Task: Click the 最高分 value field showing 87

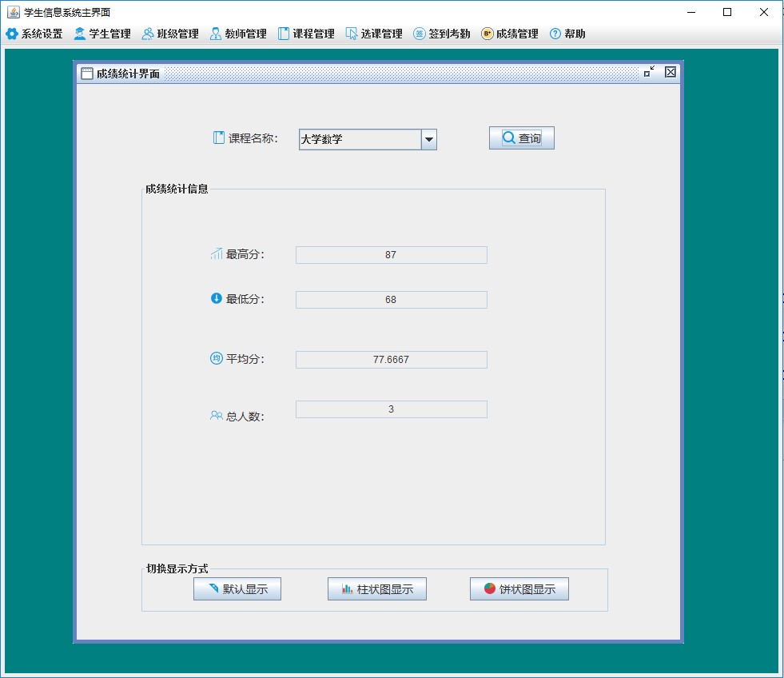Action: tap(392, 255)
